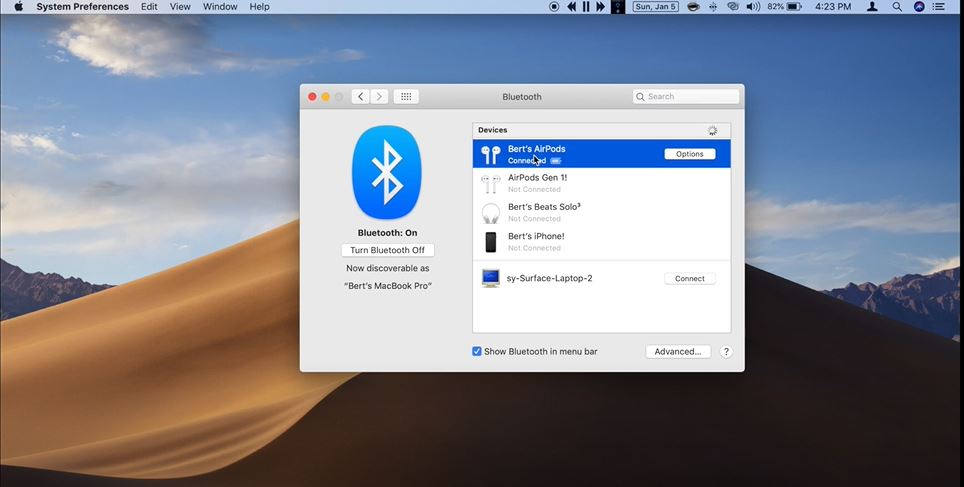Select Bert's Beats Solo³ device row
The image size is (964, 487).
click(x=601, y=212)
